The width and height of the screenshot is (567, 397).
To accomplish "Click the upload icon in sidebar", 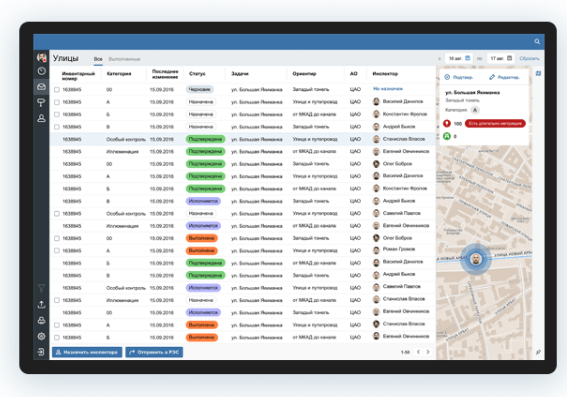I will click(41, 304).
